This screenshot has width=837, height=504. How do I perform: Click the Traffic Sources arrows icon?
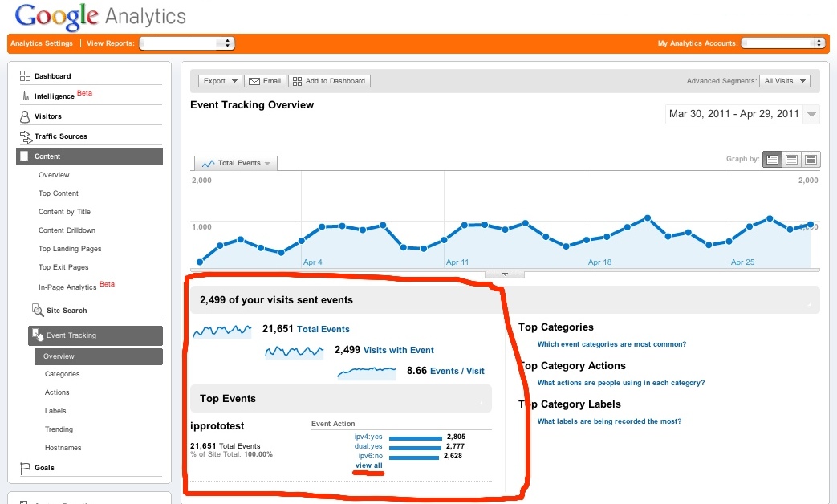[x=25, y=136]
